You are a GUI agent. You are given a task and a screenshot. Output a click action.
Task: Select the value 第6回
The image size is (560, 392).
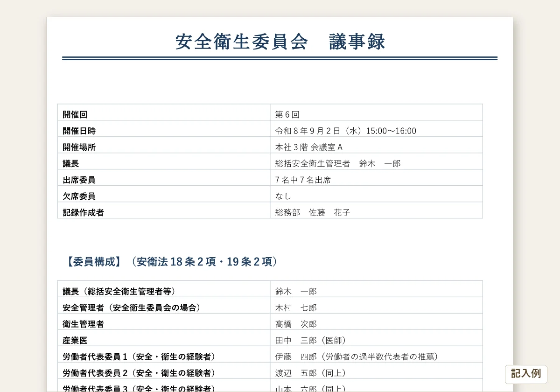[x=287, y=114]
